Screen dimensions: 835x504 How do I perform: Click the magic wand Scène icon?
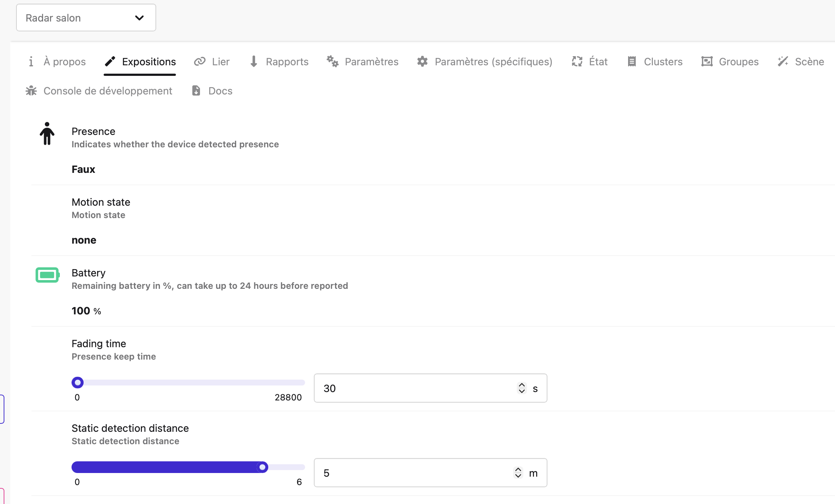pos(783,62)
